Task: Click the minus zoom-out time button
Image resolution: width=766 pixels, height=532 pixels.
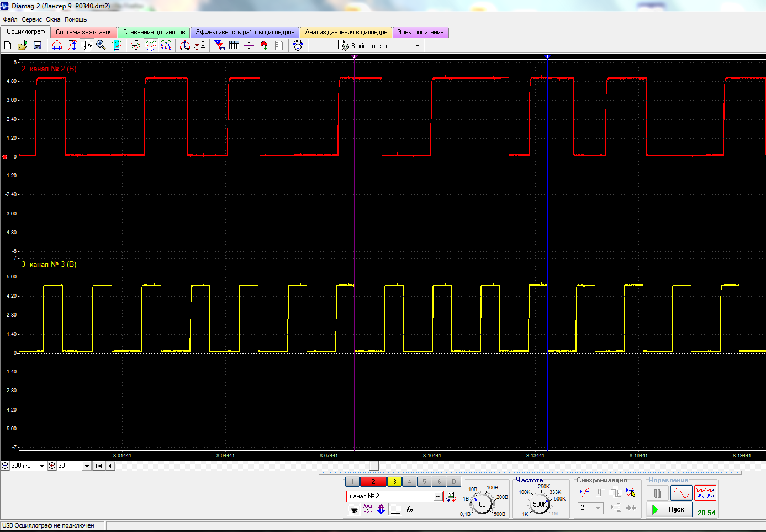Action: (x=5, y=466)
